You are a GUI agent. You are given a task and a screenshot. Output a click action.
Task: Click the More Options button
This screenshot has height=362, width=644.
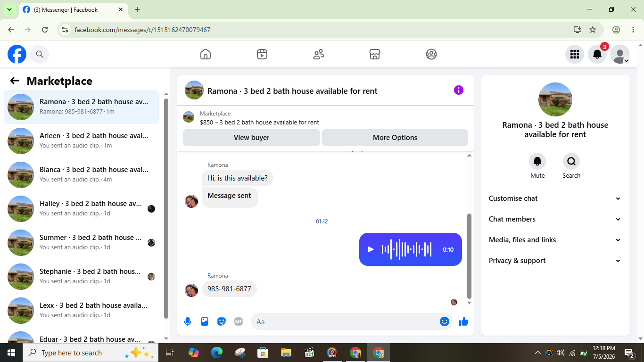pyautogui.click(x=395, y=138)
